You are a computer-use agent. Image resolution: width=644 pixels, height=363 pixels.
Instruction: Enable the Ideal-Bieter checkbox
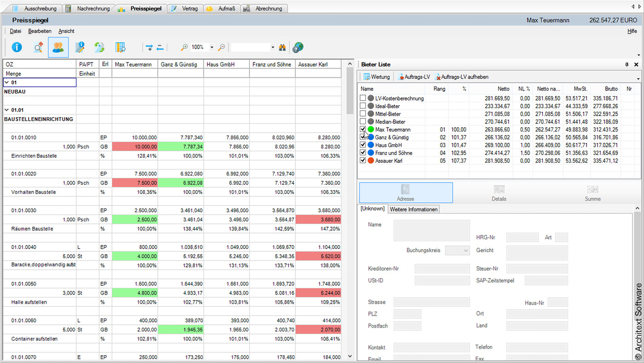[362, 106]
